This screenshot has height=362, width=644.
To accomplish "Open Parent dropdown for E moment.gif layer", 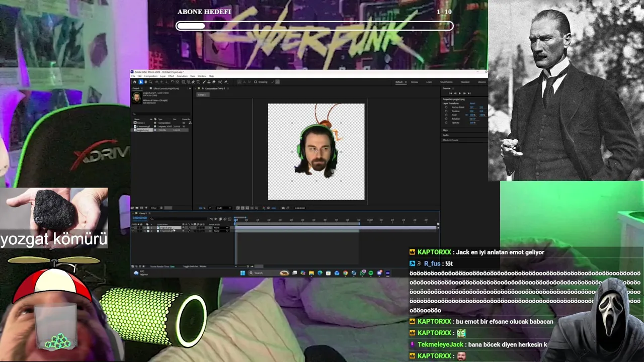I will pyautogui.click(x=221, y=231).
